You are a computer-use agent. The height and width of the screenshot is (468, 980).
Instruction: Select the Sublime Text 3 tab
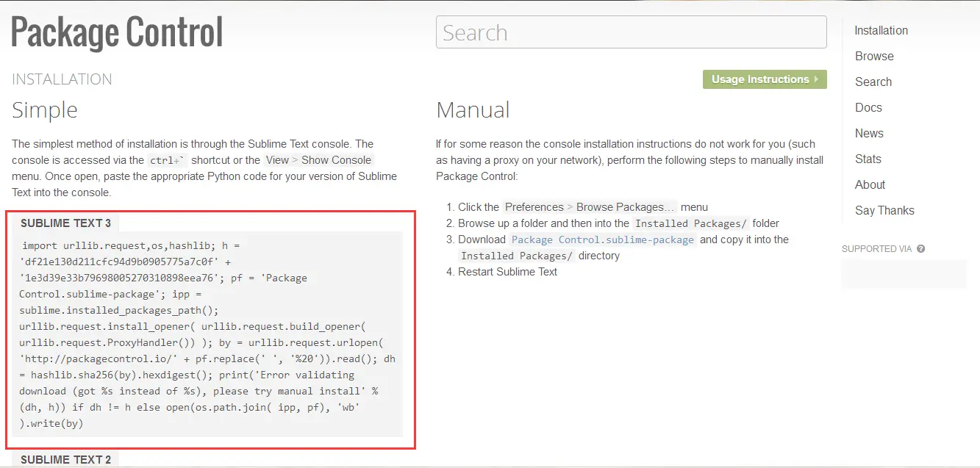66,223
